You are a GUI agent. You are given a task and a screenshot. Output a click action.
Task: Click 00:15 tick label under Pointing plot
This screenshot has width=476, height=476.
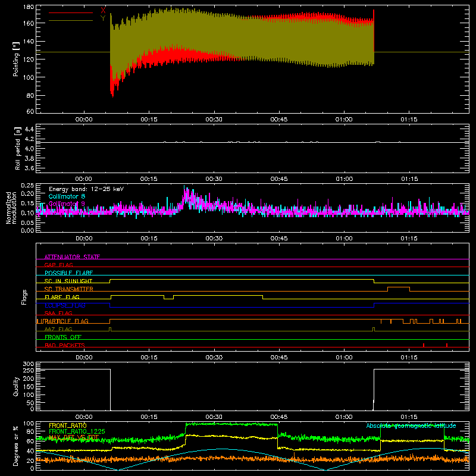(x=149, y=120)
